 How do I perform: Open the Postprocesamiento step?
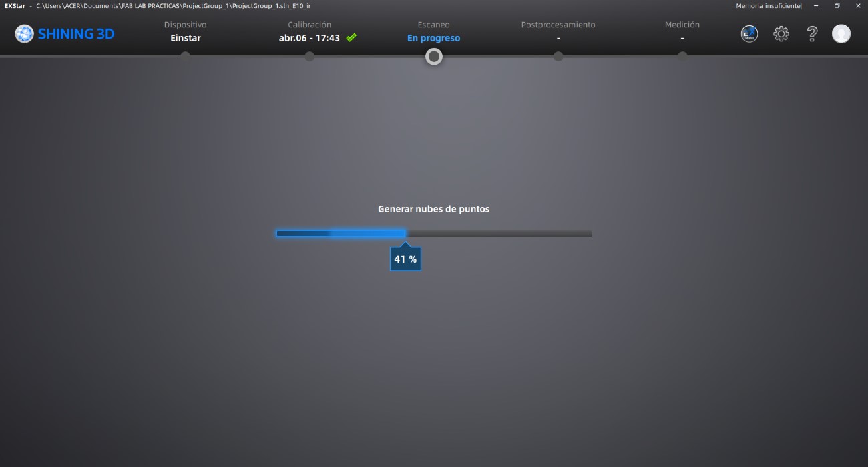tap(558, 31)
